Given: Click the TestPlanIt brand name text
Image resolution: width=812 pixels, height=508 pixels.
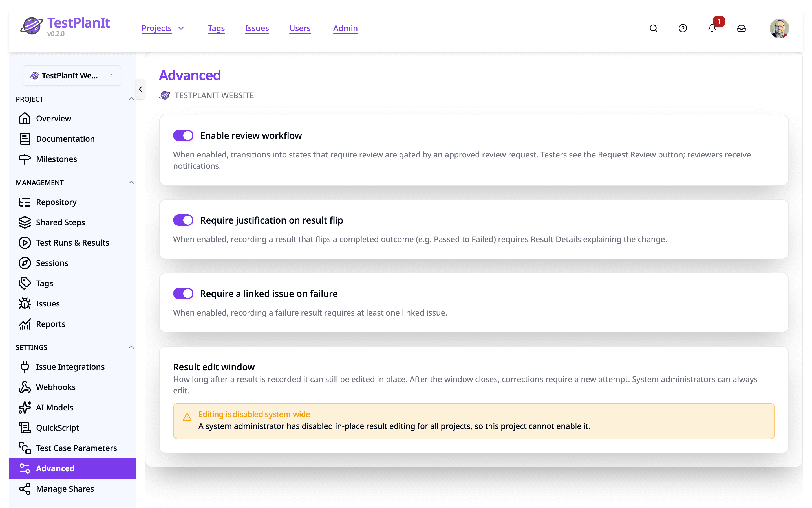Looking at the screenshot, I should point(78,23).
